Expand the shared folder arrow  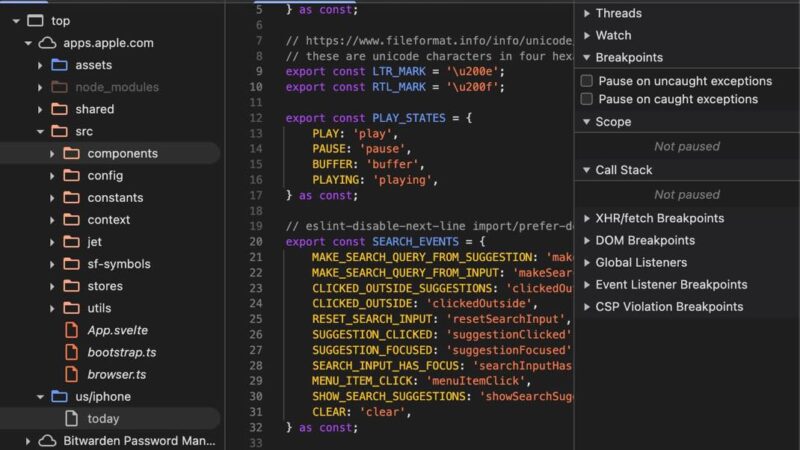[x=40, y=109]
